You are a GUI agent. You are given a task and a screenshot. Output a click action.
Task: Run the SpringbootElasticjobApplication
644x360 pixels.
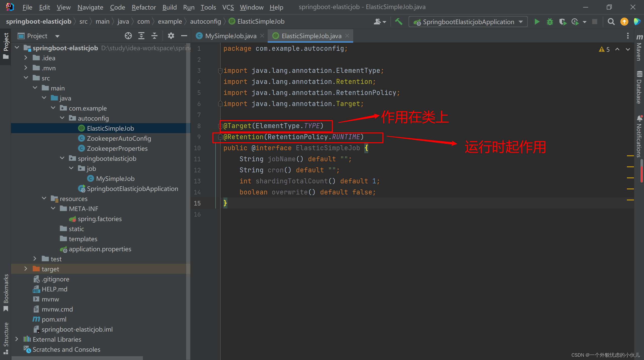tap(537, 22)
